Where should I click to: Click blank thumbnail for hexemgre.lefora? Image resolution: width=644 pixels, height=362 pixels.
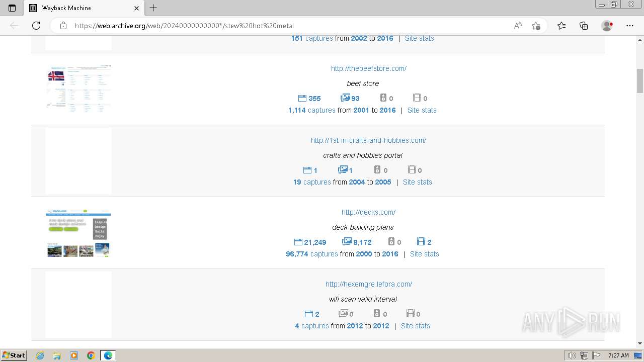coord(78,305)
